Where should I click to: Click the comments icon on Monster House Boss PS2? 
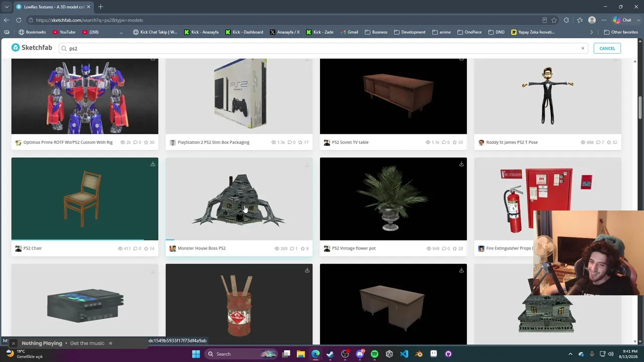point(291,248)
